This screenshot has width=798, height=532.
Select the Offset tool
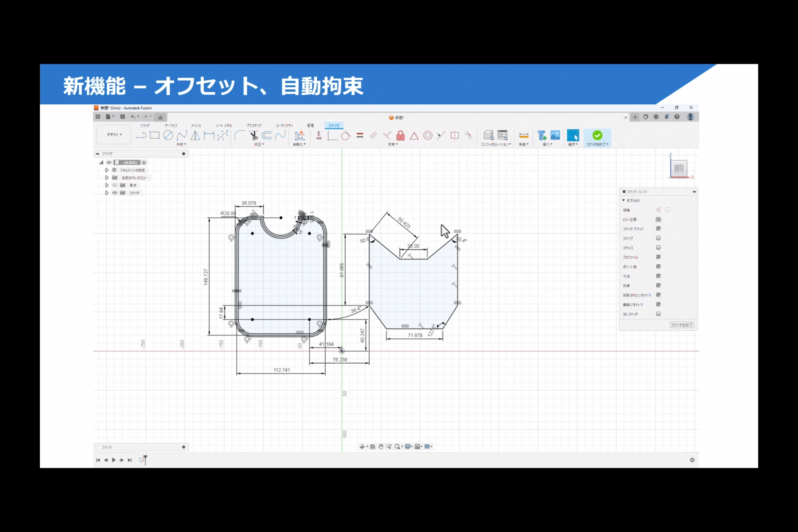coord(267,135)
